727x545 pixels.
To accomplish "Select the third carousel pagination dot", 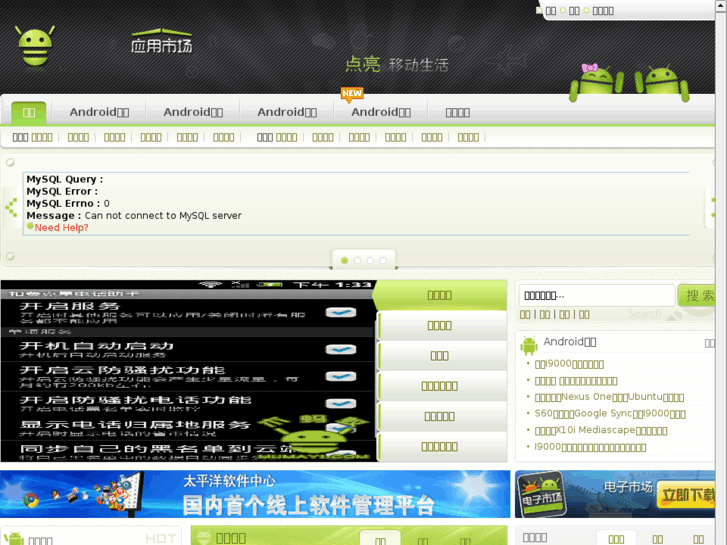I will pyautogui.click(x=370, y=260).
